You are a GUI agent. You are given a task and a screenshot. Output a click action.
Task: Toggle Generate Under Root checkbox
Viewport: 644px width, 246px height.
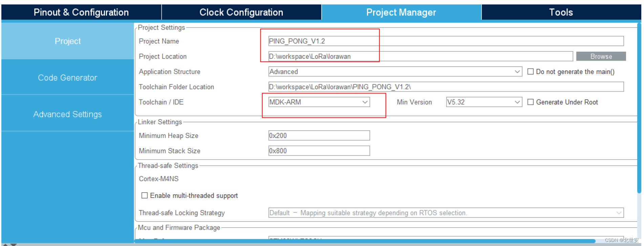531,102
